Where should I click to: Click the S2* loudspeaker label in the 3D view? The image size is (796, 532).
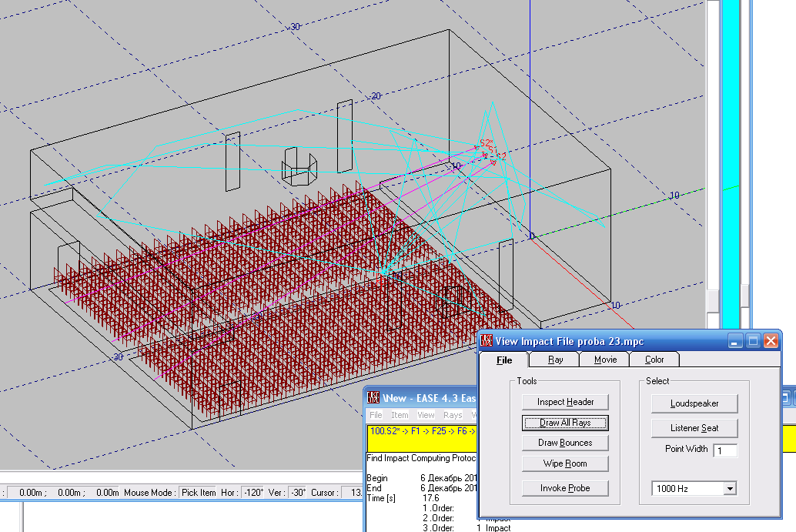point(487,143)
